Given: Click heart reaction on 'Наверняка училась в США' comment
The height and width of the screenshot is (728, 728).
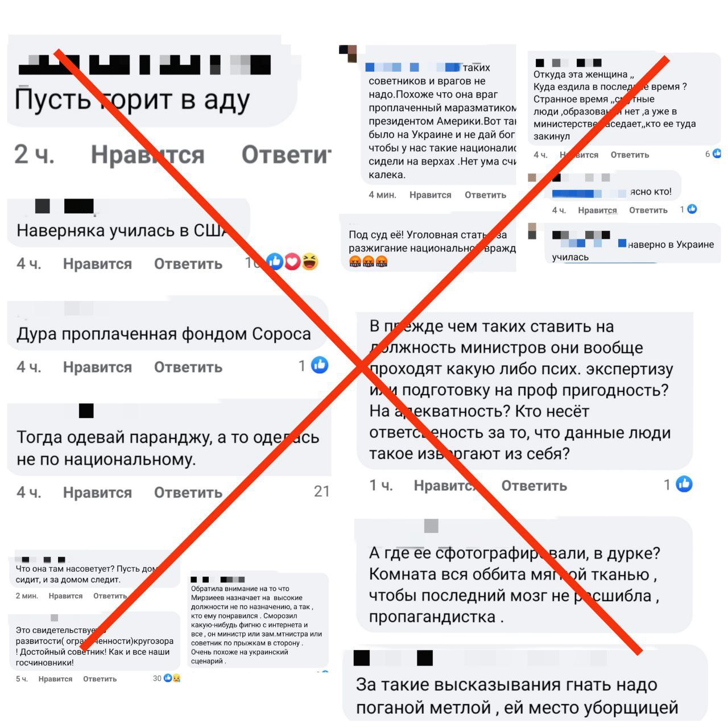Looking at the screenshot, I should 292,262.
